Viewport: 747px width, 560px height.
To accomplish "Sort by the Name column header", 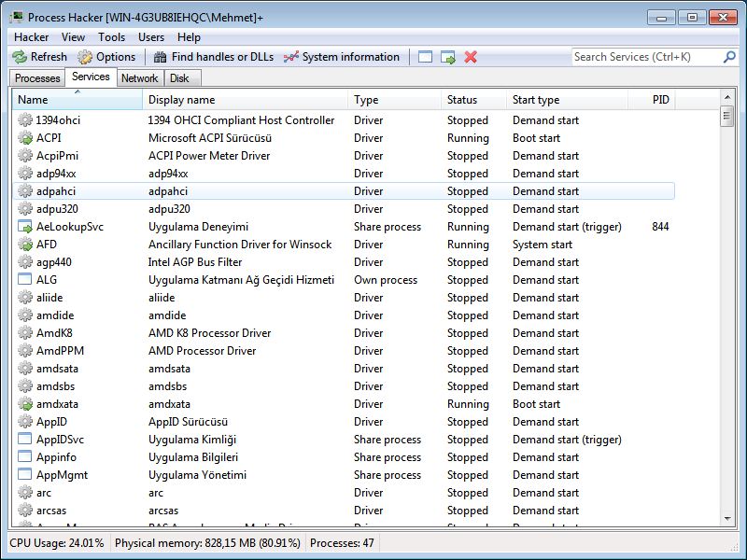I will [77, 100].
